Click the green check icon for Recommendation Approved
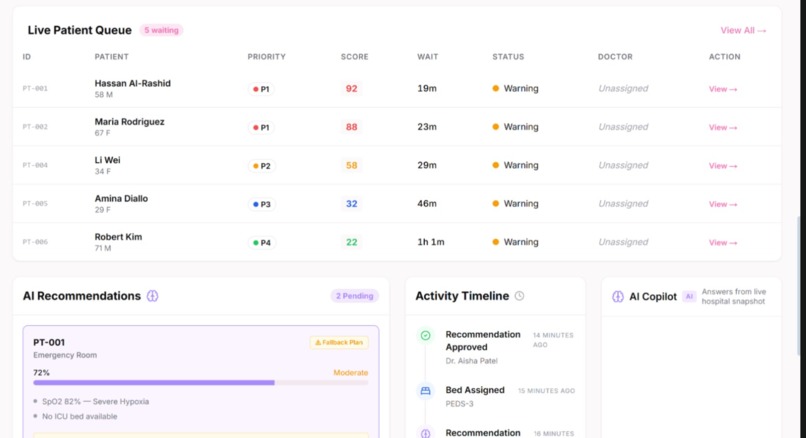Viewport: 806px width, 438px height. click(x=426, y=336)
